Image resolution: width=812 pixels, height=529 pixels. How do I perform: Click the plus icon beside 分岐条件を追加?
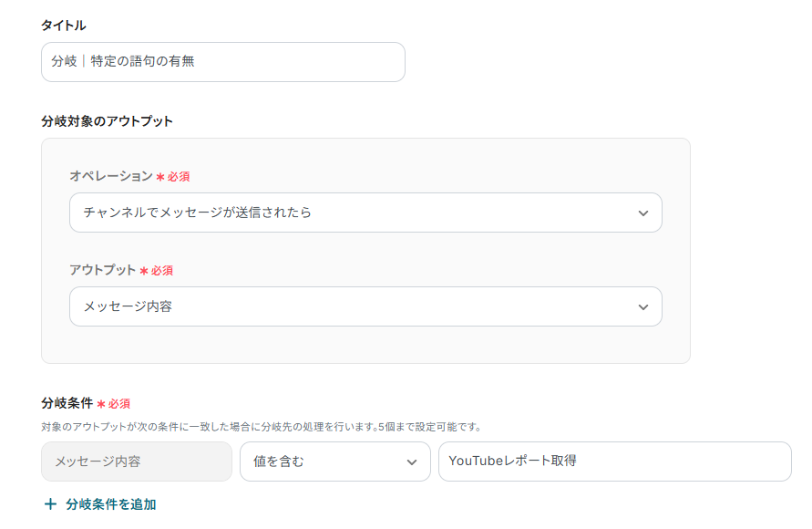click(x=50, y=504)
